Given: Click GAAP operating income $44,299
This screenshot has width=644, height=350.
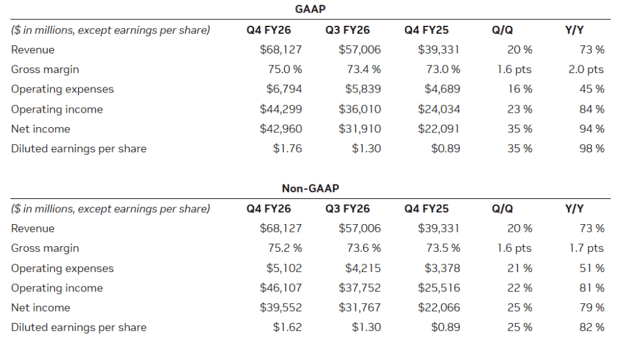Looking at the screenshot, I should click(x=280, y=109).
